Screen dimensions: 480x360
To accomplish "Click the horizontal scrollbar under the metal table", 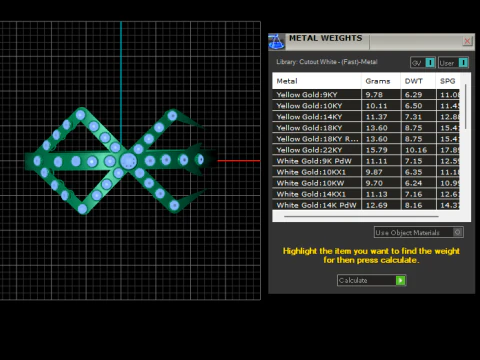I will pos(361,216).
